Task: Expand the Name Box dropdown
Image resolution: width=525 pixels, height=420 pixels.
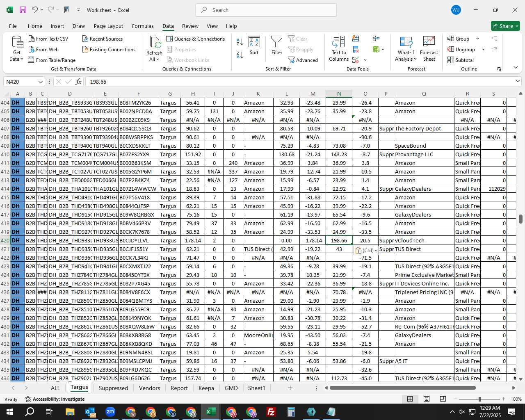Action: click(x=40, y=82)
